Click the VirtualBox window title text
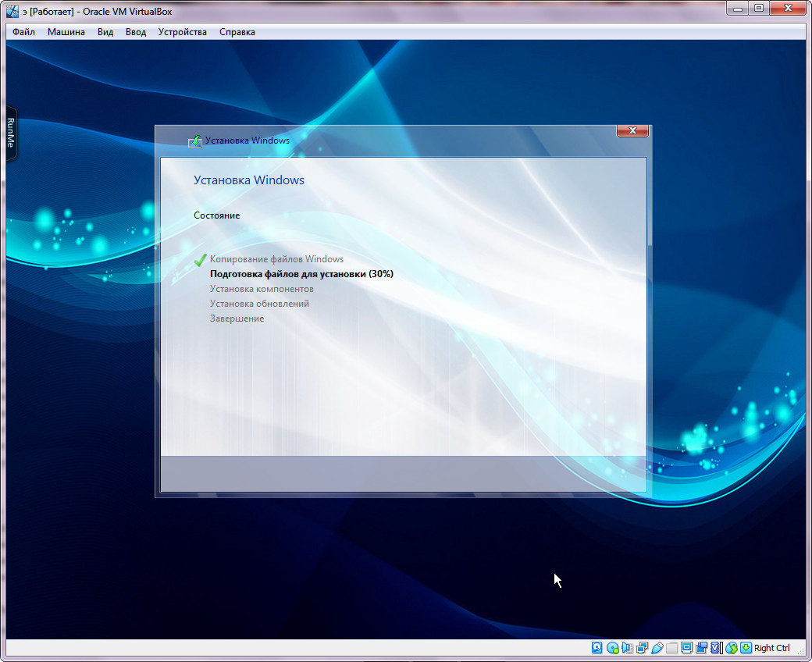 pos(98,12)
